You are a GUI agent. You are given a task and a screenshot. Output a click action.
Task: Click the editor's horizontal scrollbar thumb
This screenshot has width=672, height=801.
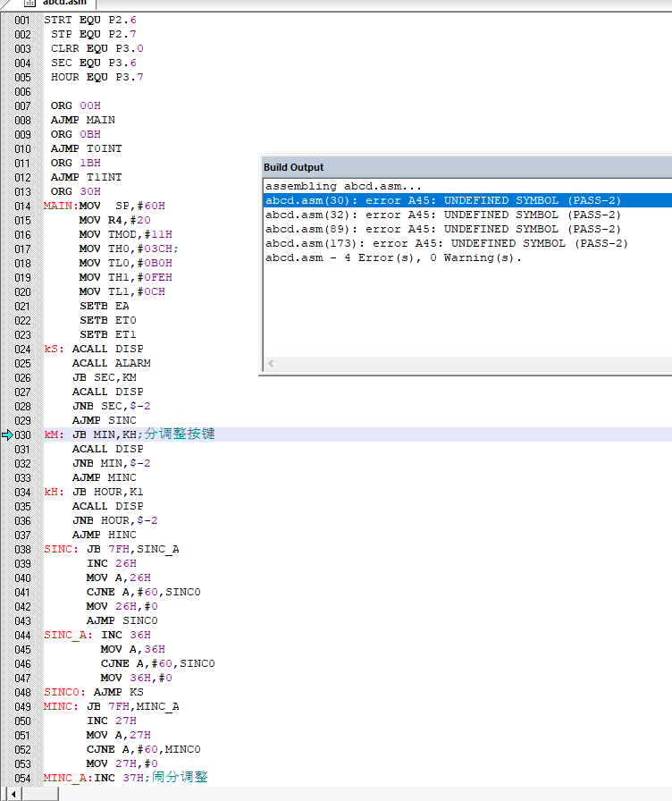(x=40, y=795)
